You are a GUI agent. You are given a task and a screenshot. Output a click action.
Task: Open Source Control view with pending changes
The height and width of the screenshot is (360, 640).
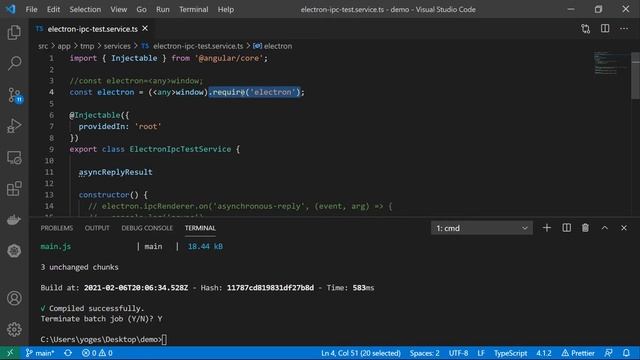(15, 95)
